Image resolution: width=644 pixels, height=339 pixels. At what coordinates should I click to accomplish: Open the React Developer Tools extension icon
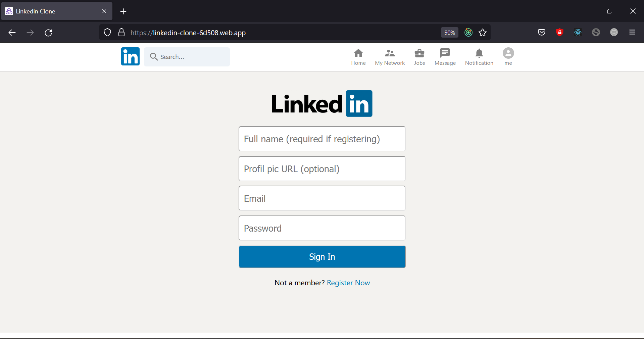point(578,32)
